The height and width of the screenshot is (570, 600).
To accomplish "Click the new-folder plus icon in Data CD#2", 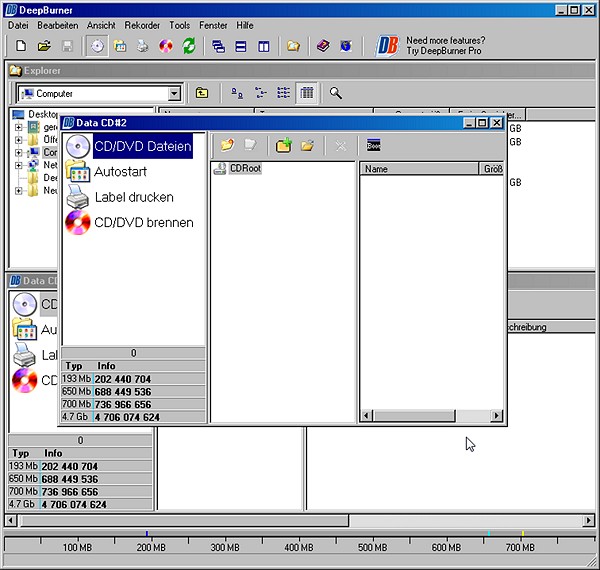I will coord(284,145).
